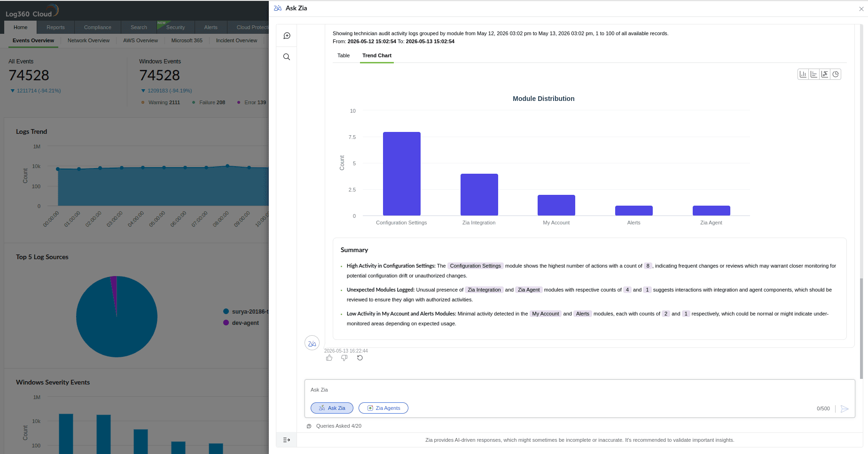The width and height of the screenshot is (868, 454).
Task: Open the Home tab
Action: pyautogui.click(x=20, y=27)
